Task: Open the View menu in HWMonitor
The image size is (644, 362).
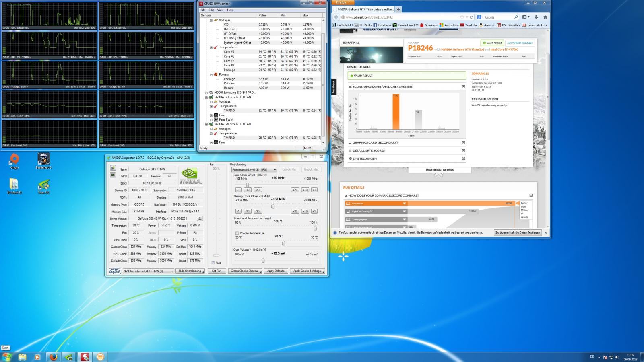Action: pyautogui.click(x=220, y=10)
